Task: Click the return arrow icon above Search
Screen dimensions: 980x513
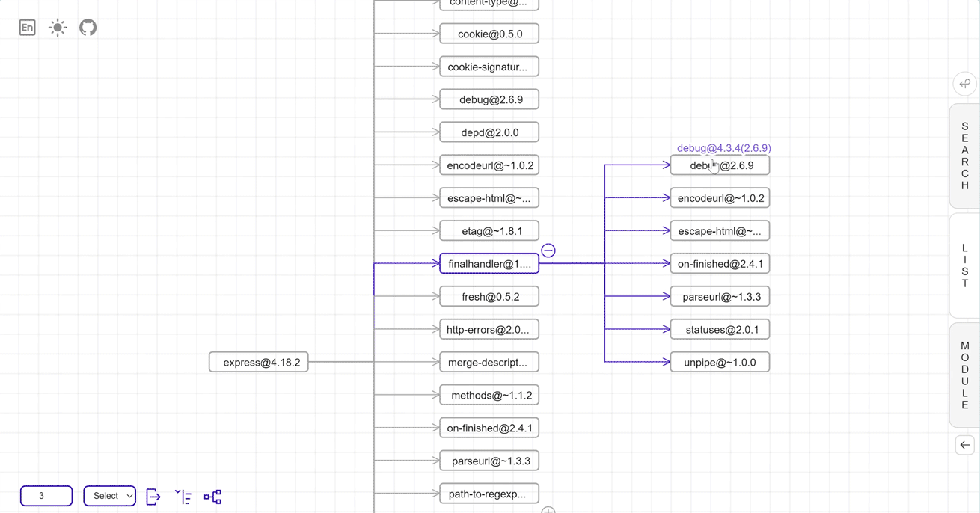Action: point(964,84)
